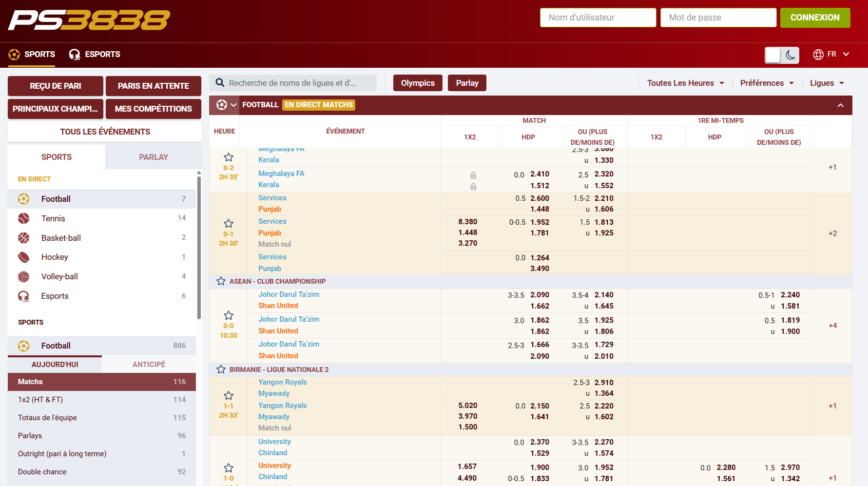Favorite the University vs Chinland match star
This screenshot has height=486, width=868.
point(229,468)
